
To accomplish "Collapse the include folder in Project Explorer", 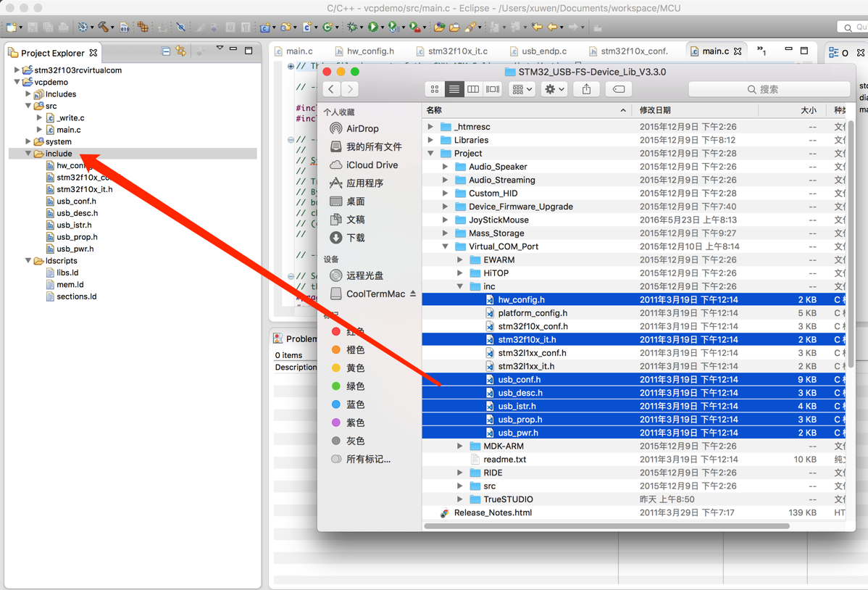I will click(x=28, y=154).
